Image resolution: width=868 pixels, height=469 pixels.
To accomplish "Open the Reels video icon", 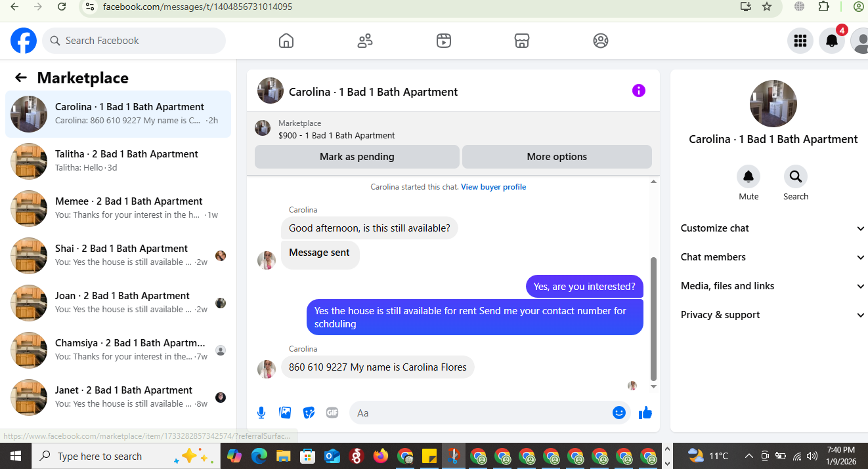I will [444, 41].
